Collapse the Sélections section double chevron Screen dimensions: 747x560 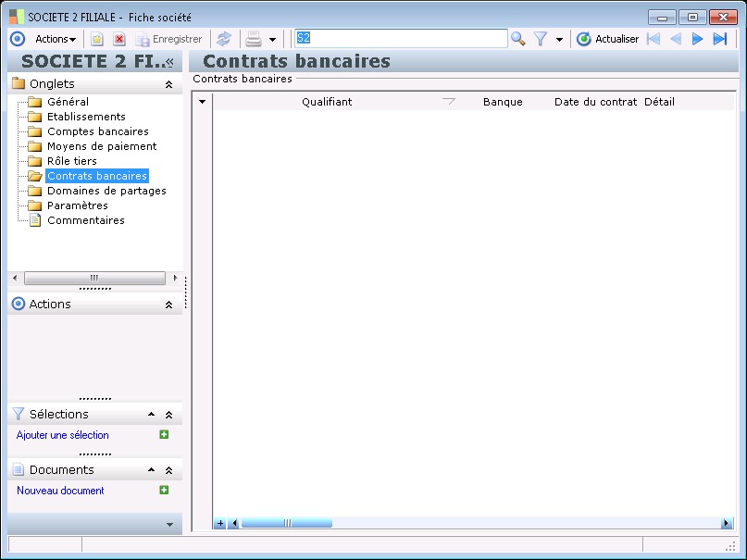(168, 415)
